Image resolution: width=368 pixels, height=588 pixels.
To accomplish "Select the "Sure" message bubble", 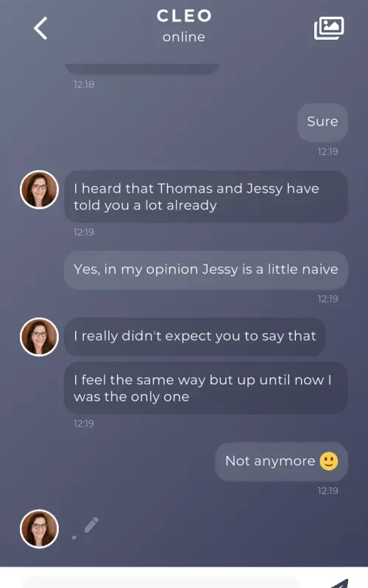I will coord(322,122).
